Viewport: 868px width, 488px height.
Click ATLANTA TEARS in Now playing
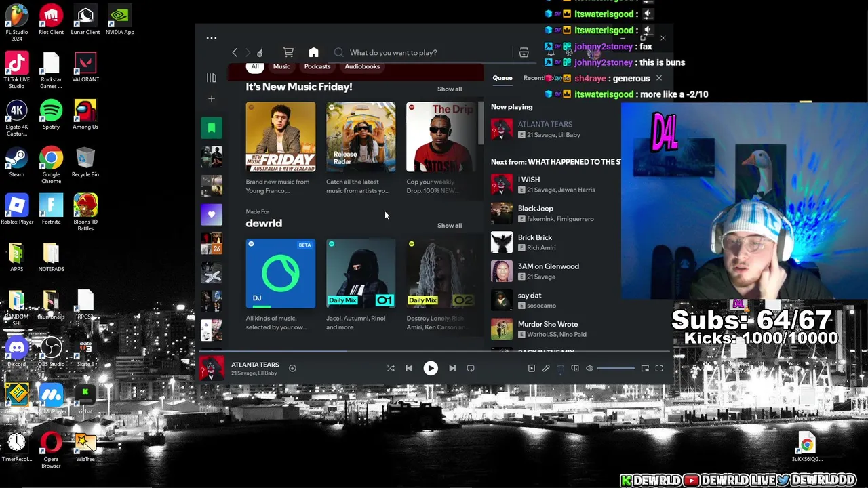coord(545,125)
